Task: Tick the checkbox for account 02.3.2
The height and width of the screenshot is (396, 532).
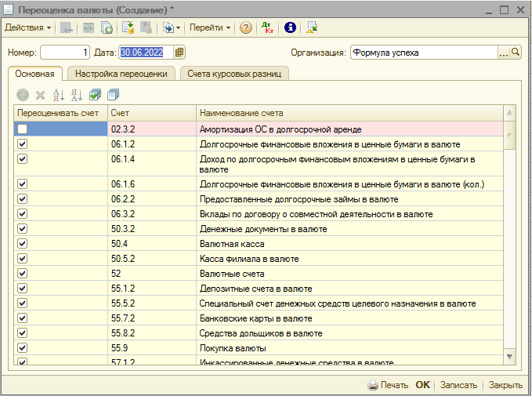Action: pos(23,129)
